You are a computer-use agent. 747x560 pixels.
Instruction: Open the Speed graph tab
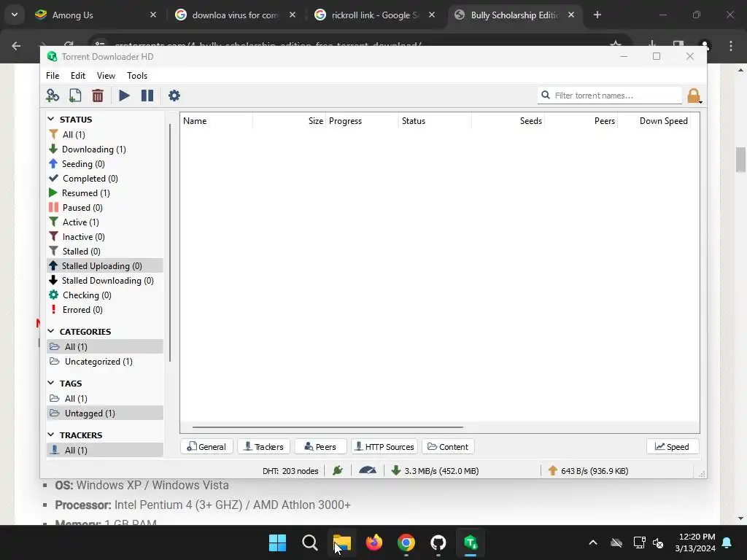(672, 447)
